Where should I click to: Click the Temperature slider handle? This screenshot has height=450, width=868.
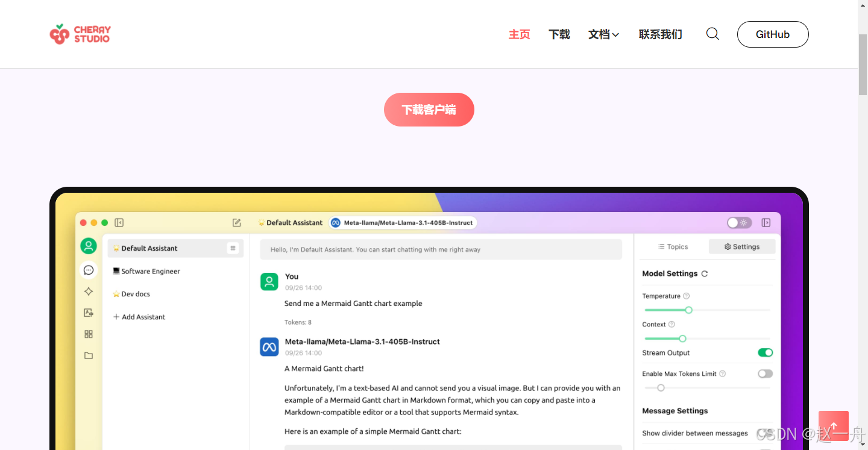pos(688,310)
